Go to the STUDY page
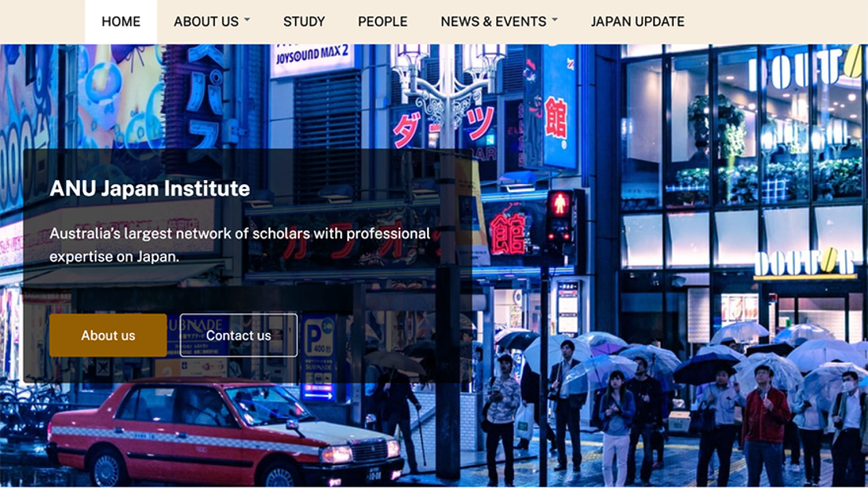 click(304, 22)
